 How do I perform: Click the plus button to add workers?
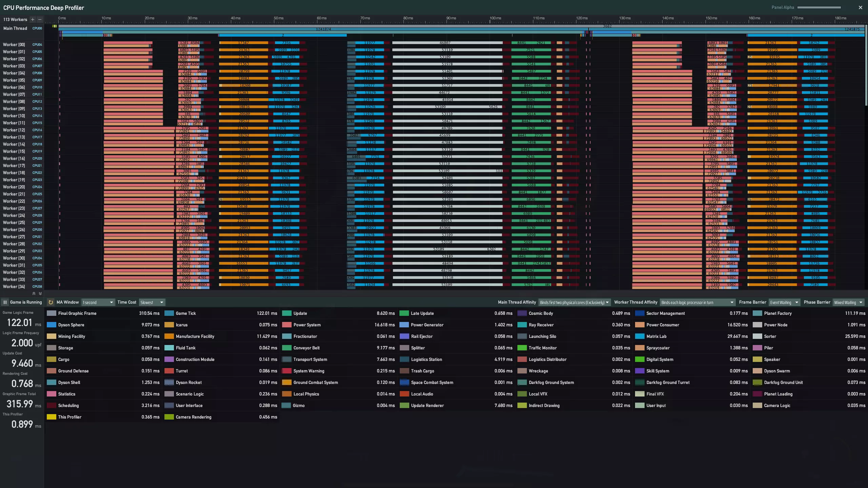[33, 20]
